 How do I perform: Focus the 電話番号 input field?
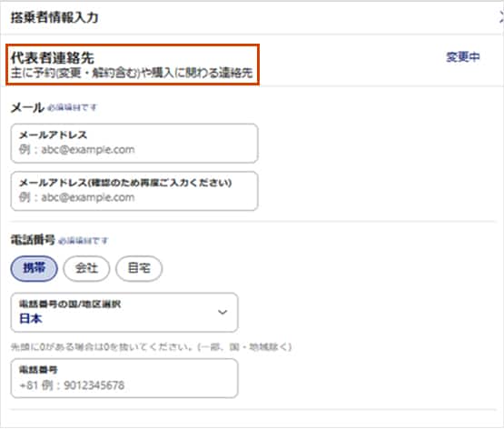point(124,378)
